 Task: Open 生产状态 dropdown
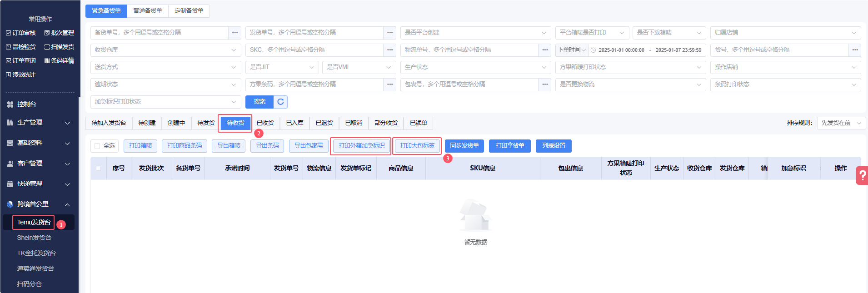click(x=475, y=67)
